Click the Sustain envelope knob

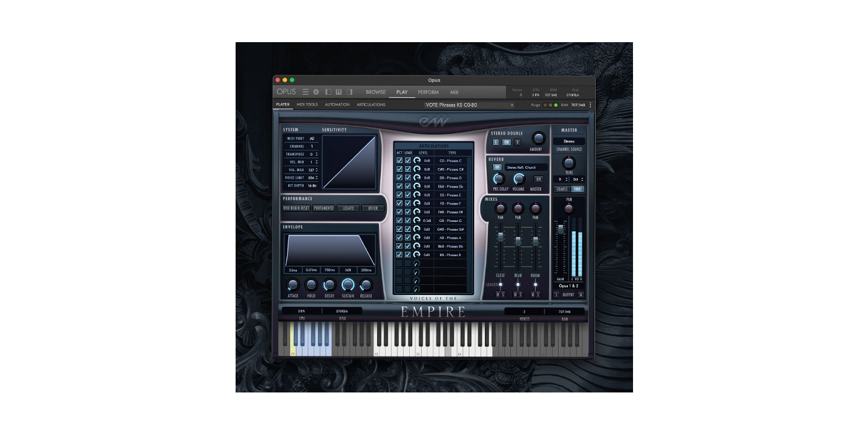[x=348, y=285]
